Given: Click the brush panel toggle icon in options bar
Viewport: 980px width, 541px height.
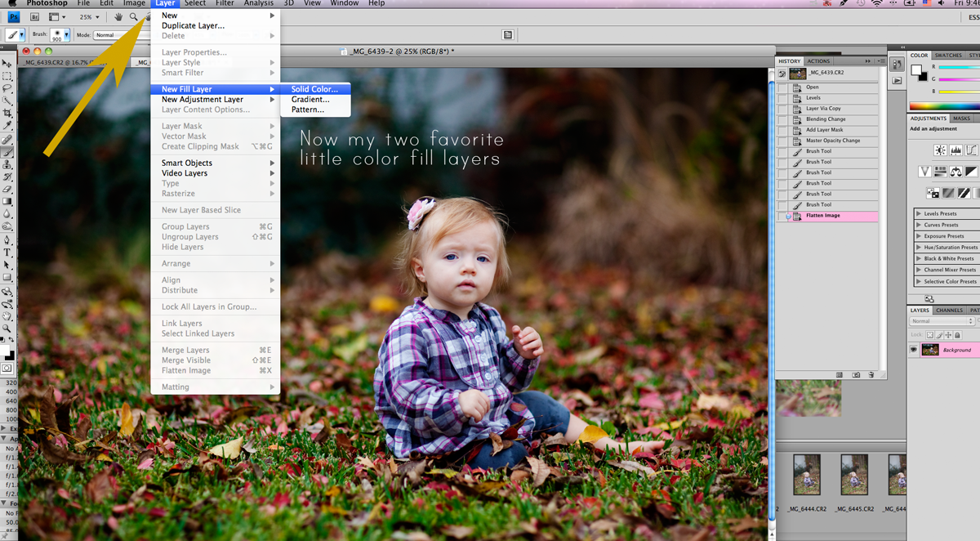Looking at the screenshot, I should coord(508,35).
